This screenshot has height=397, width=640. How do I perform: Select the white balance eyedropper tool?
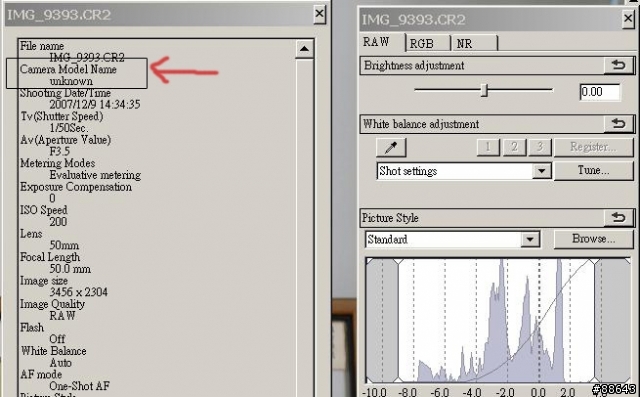coord(391,147)
